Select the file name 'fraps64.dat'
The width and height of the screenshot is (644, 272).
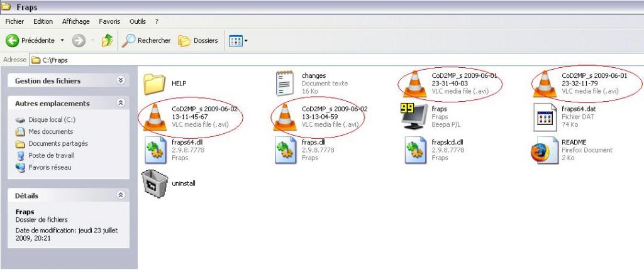579,109
